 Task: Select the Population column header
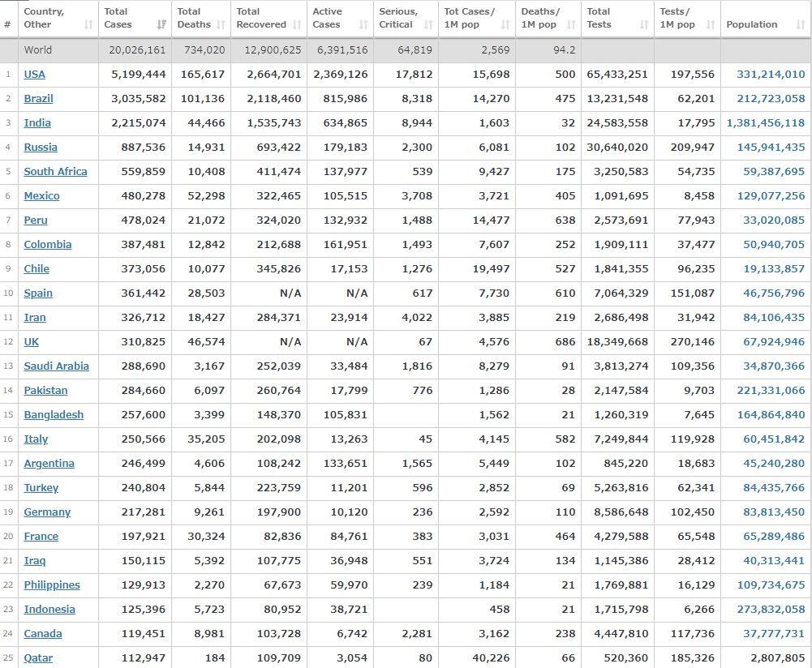point(751,24)
